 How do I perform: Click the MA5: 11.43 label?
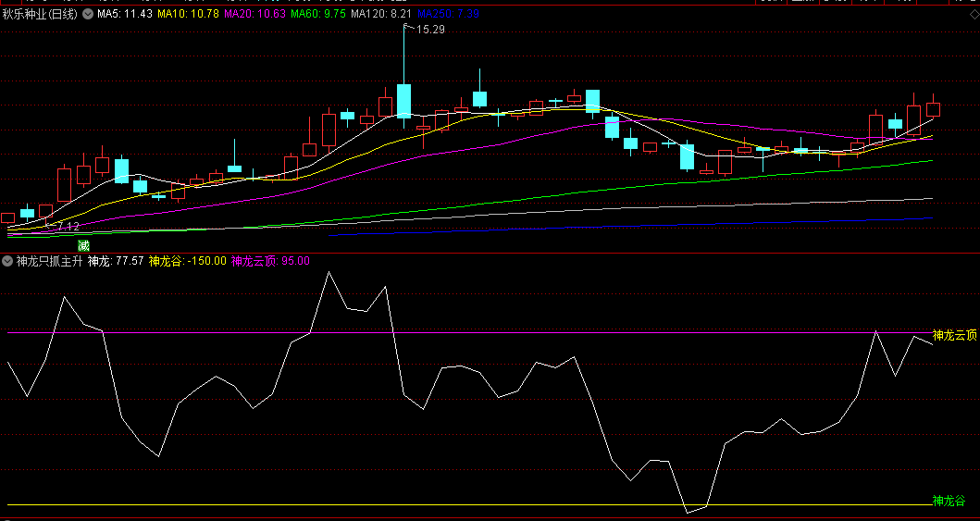point(125,14)
